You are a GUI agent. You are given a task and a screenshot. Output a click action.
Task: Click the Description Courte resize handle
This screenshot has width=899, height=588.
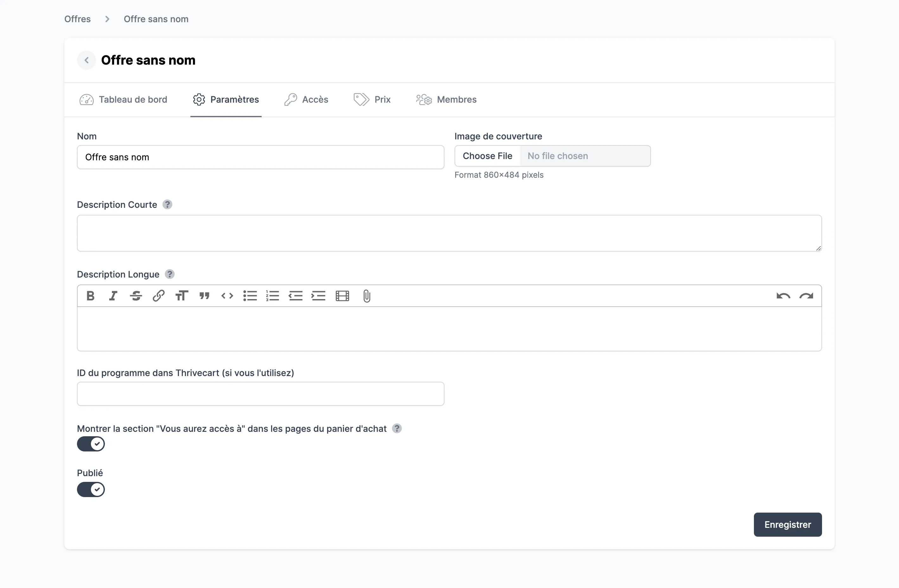[818, 248]
